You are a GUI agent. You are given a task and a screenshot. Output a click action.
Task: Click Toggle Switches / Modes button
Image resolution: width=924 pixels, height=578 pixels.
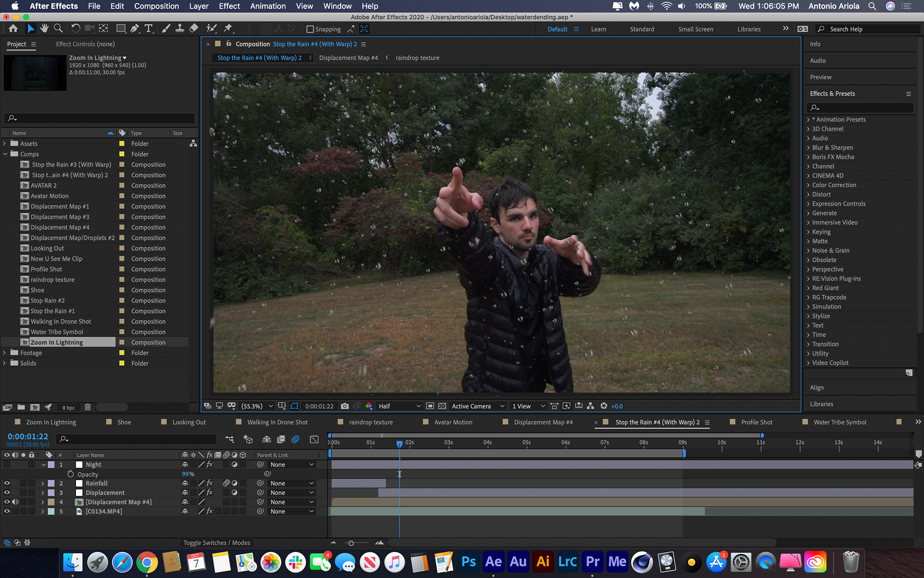217,543
